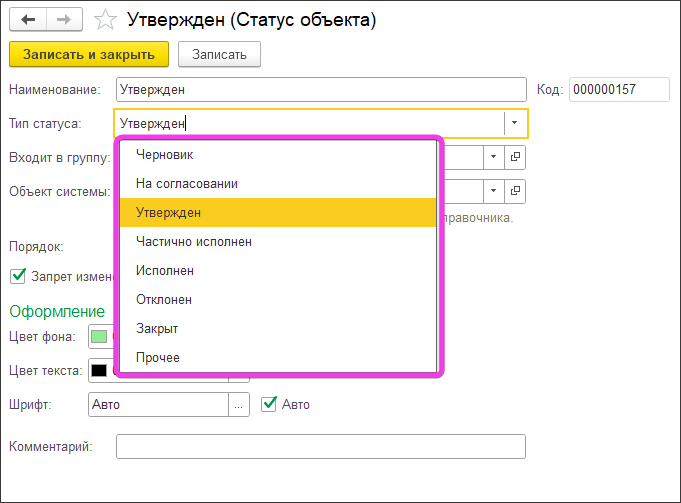Screen dimensions: 681x503
Task: Uncheck the Авто checkbox next to Шрифт
Action: pos(268,404)
